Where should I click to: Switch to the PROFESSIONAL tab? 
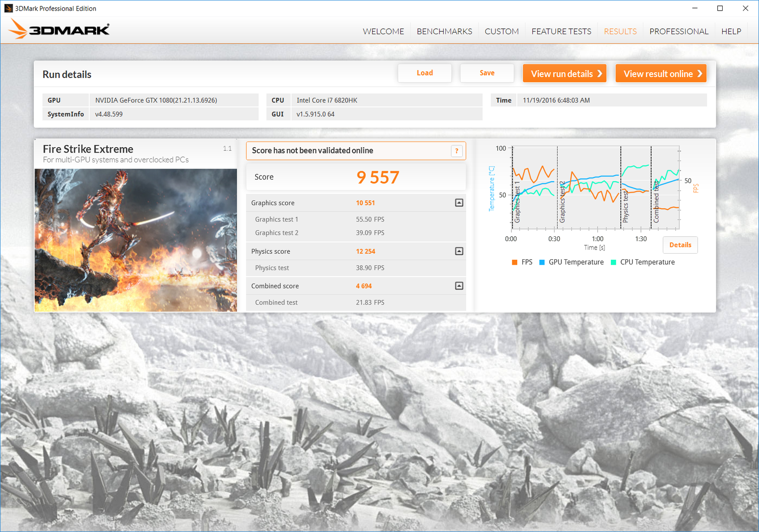click(x=679, y=31)
